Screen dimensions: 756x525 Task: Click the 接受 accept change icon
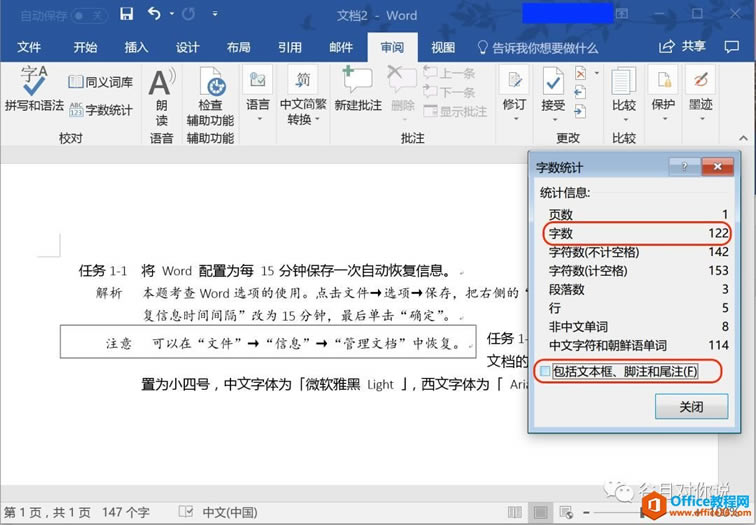click(x=553, y=79)
